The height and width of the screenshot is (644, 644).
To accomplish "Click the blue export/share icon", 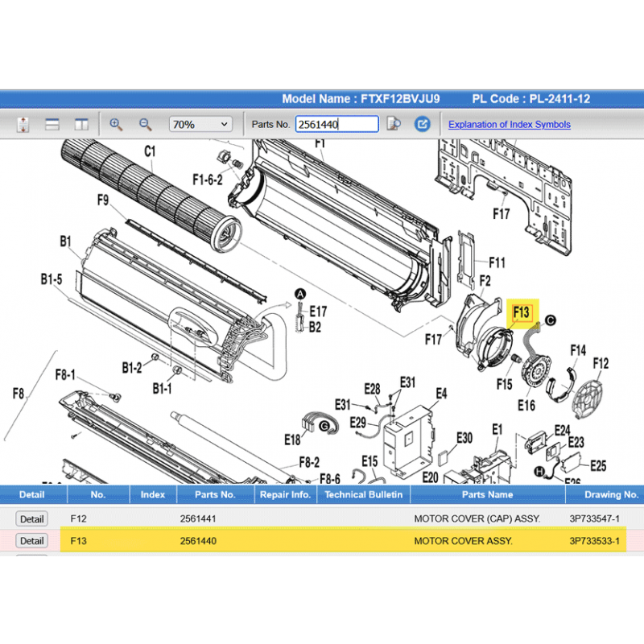I will coord(422,124).
